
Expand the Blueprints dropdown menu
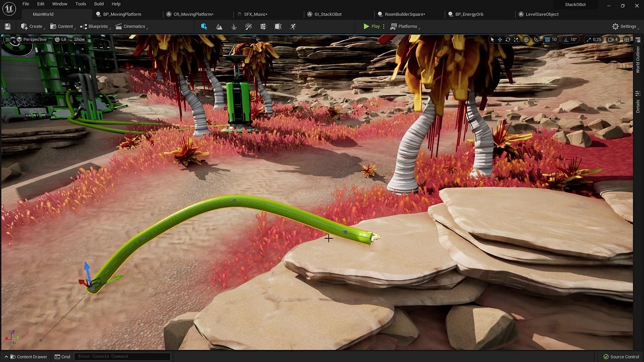pyautogui.click(x=95, y=26)
